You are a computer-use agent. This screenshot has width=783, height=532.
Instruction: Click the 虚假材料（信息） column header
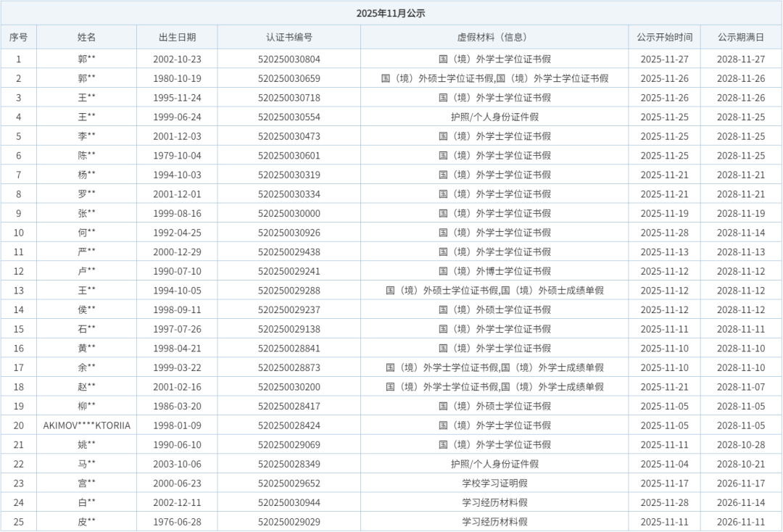494,37
